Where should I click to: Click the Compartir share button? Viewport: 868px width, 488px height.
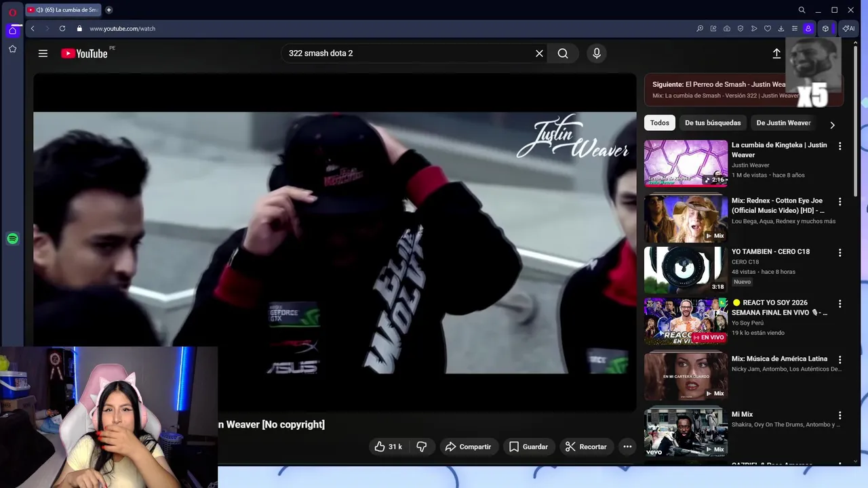(x=468, y=447)
